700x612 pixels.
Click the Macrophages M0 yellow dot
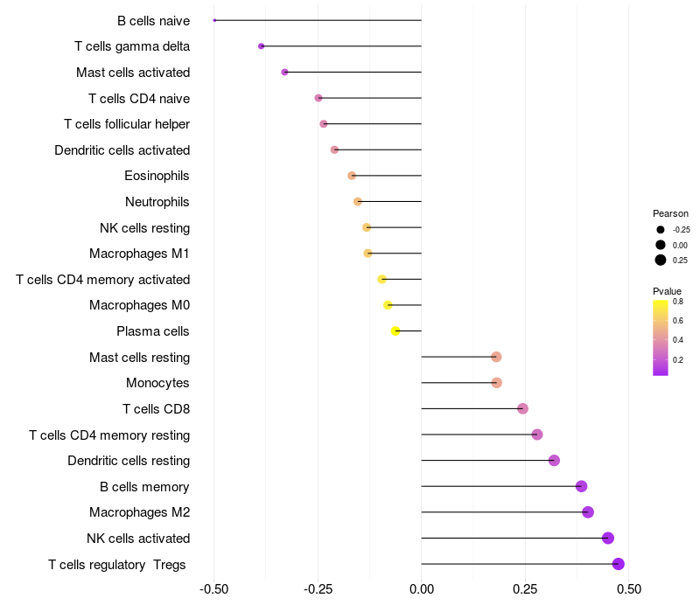[x=388, y=305]
